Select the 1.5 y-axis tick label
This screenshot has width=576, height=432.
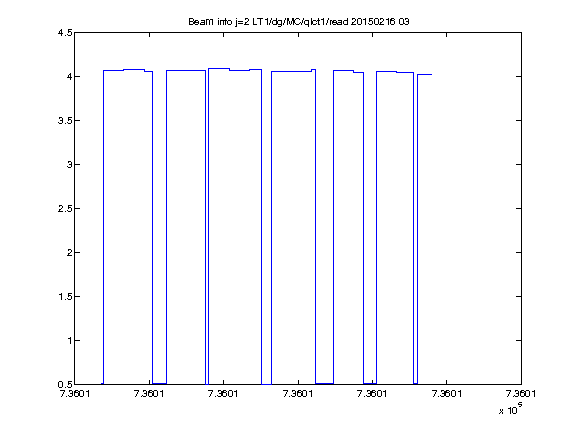[65, 296]
